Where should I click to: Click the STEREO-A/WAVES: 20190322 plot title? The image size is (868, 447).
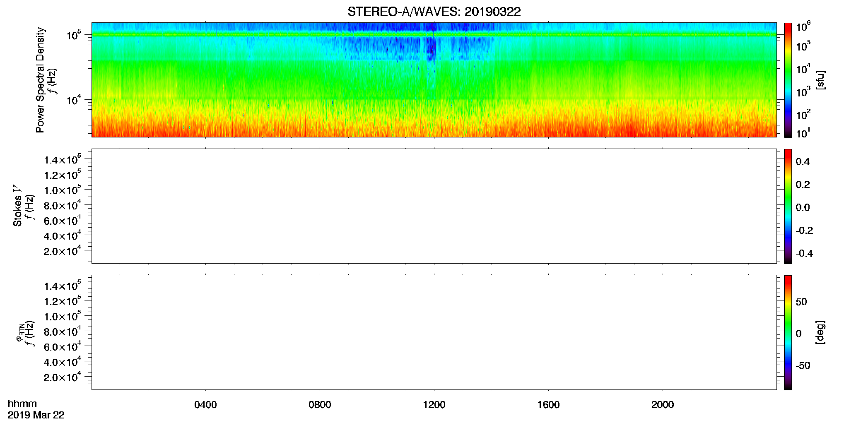pyautogui.click(x=434, y=12)
